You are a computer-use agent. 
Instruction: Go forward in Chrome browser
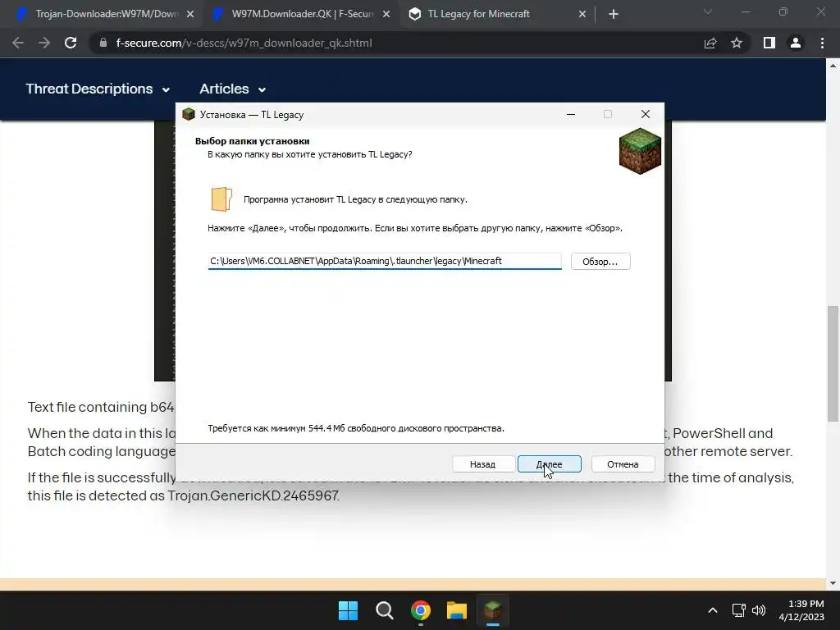(44, 43)
